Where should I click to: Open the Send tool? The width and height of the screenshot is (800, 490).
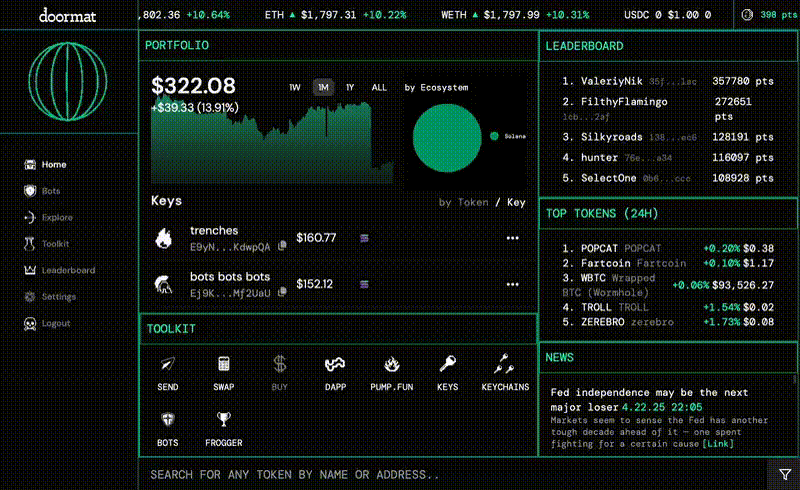click(168, 370)
